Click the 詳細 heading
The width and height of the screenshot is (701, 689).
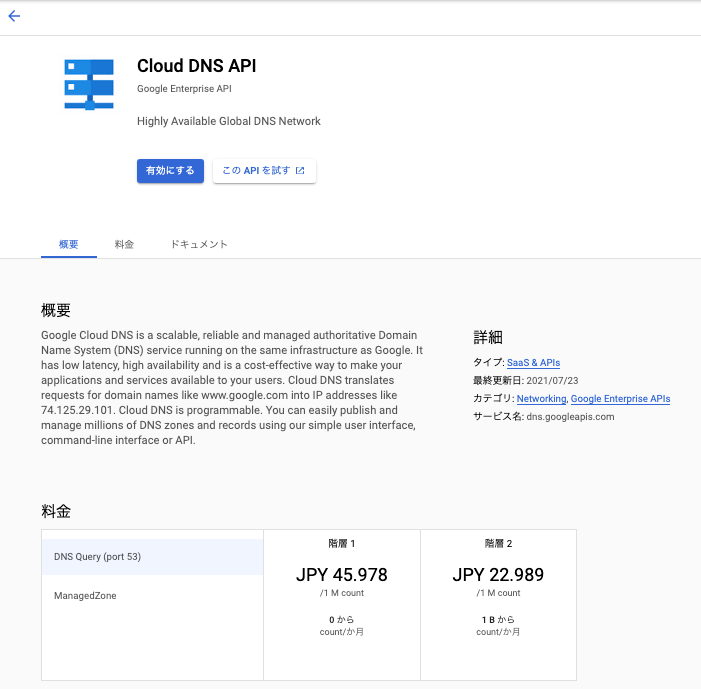point(488,337)
